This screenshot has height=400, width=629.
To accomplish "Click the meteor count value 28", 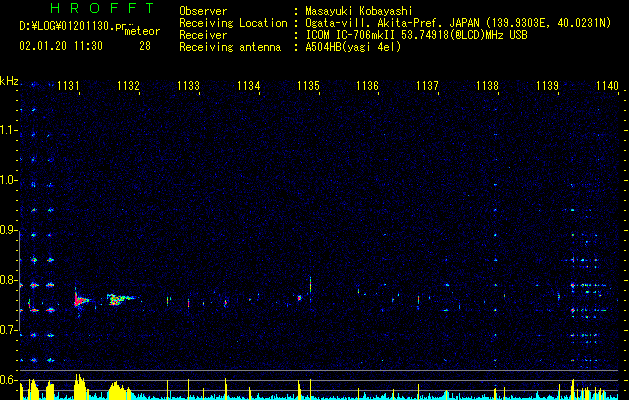I will [145, 46].
